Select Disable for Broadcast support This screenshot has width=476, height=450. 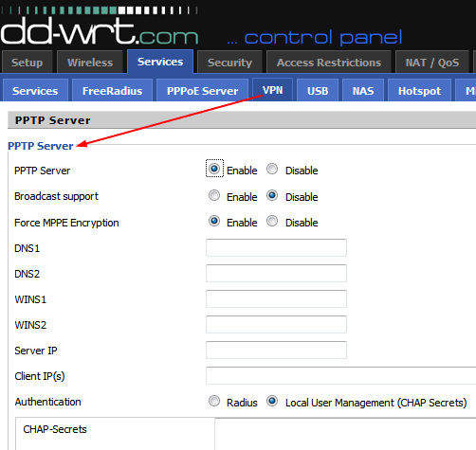coord(272,195)
